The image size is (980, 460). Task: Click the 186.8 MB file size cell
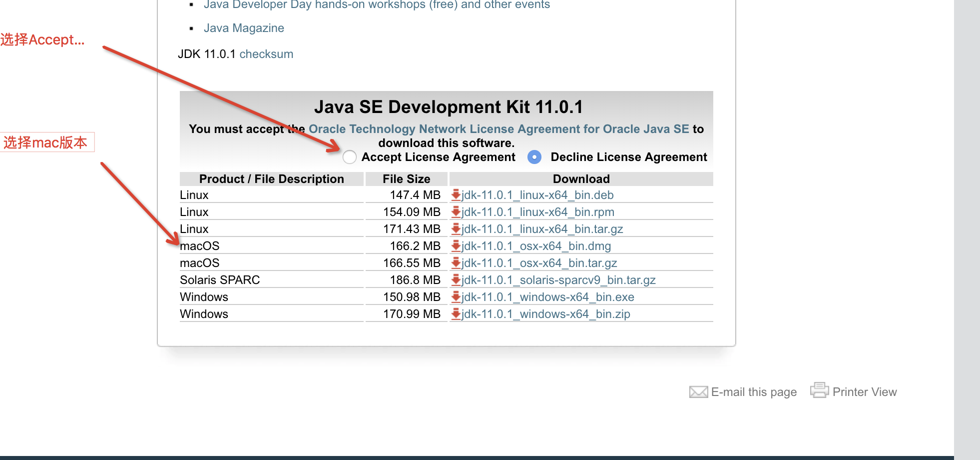407,280
